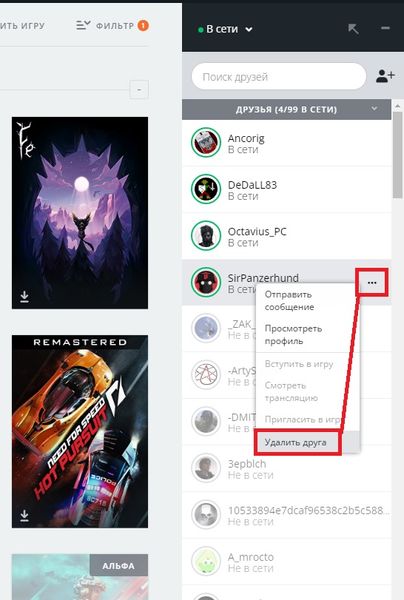The width and height of the screenshot is (404, 600).
Task: Click Ancorig's avatar
Action: pyautogui.click(x=206, y=142)
